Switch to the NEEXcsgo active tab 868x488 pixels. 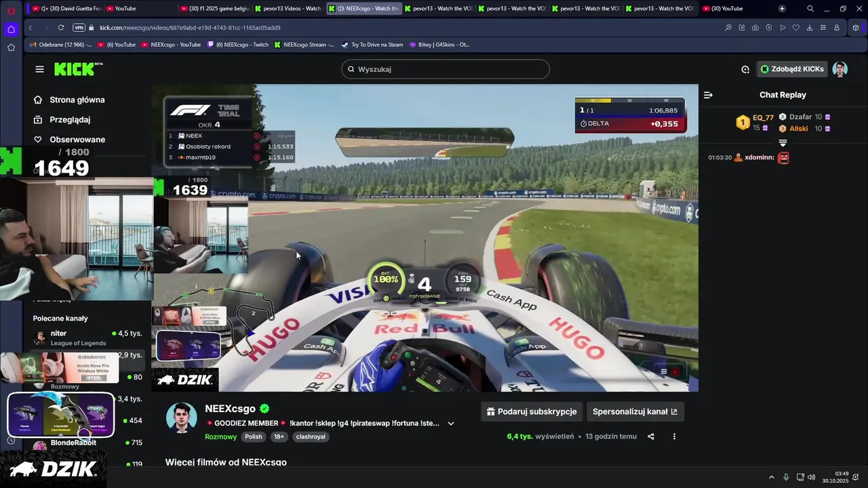pos(363,9)
